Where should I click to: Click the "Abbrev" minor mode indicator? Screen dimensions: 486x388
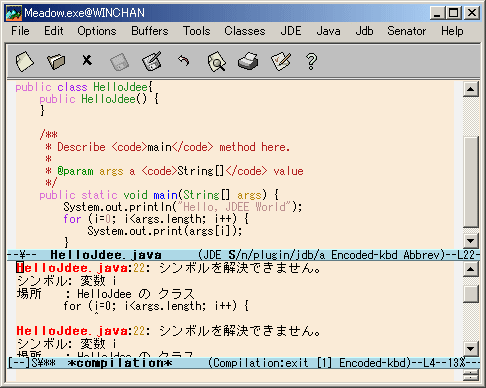[421, 255]
